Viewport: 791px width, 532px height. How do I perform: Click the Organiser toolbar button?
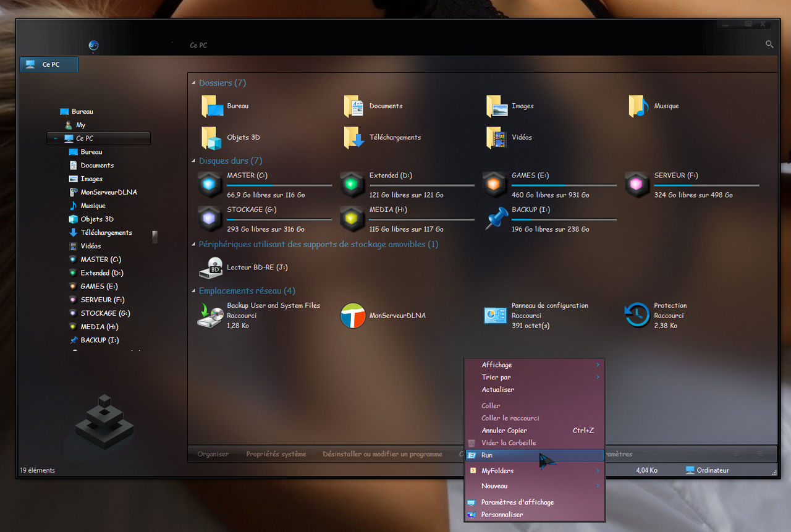tap(213, 454)
